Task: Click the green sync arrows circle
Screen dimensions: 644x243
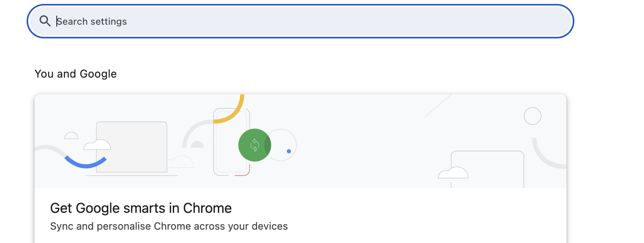Action: tap(254, 145)
